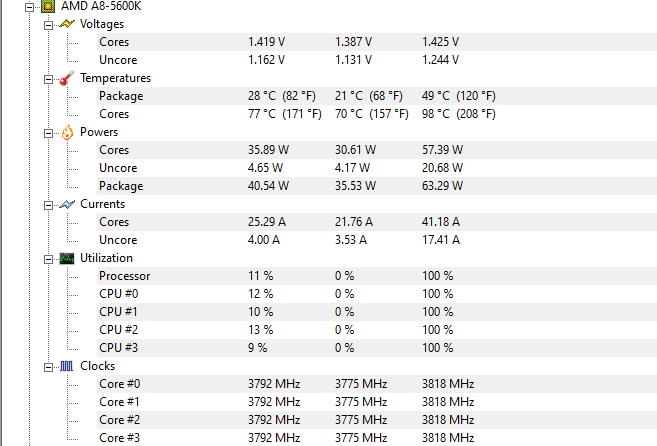Collapse the Powers section

pos(49,133)
